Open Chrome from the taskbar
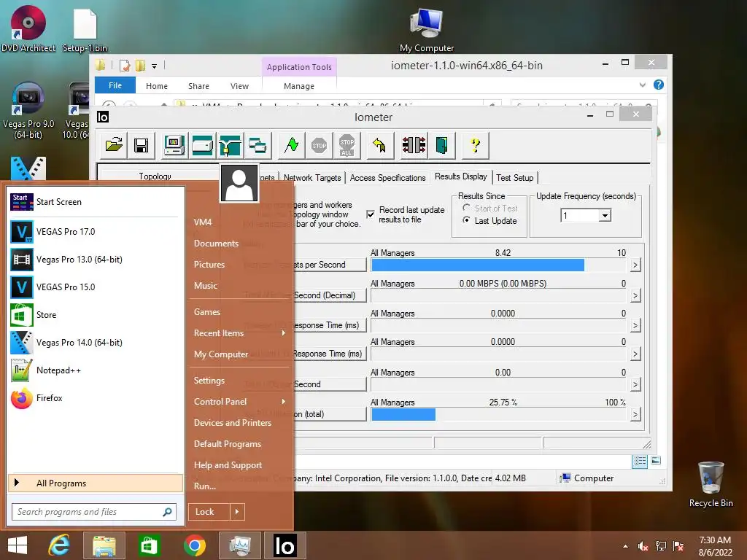The height and width of the screenshot is (560, 747). 194,545
